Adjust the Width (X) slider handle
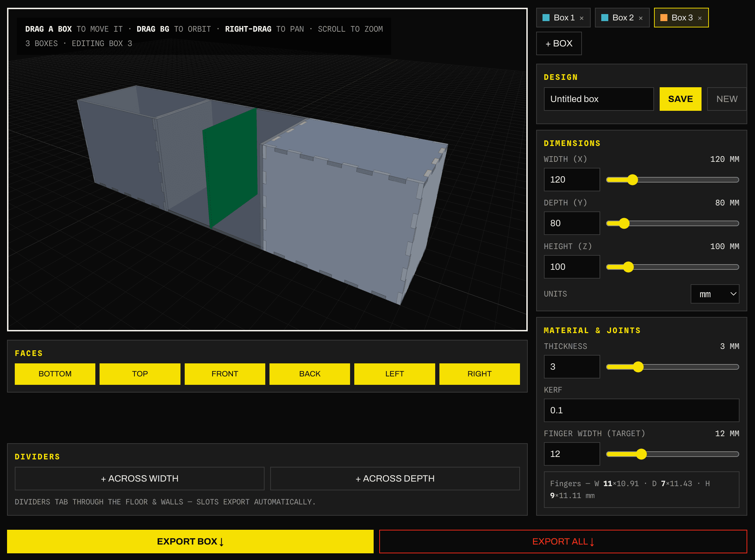The image size is (755, 560). 633,180
